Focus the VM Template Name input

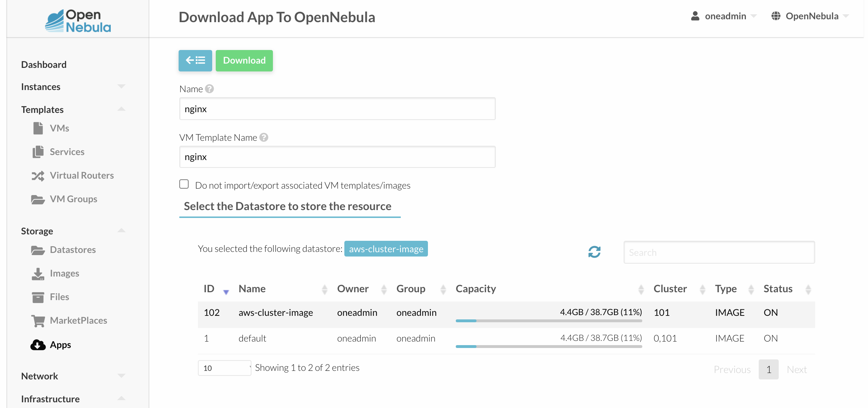pos(337,157)
